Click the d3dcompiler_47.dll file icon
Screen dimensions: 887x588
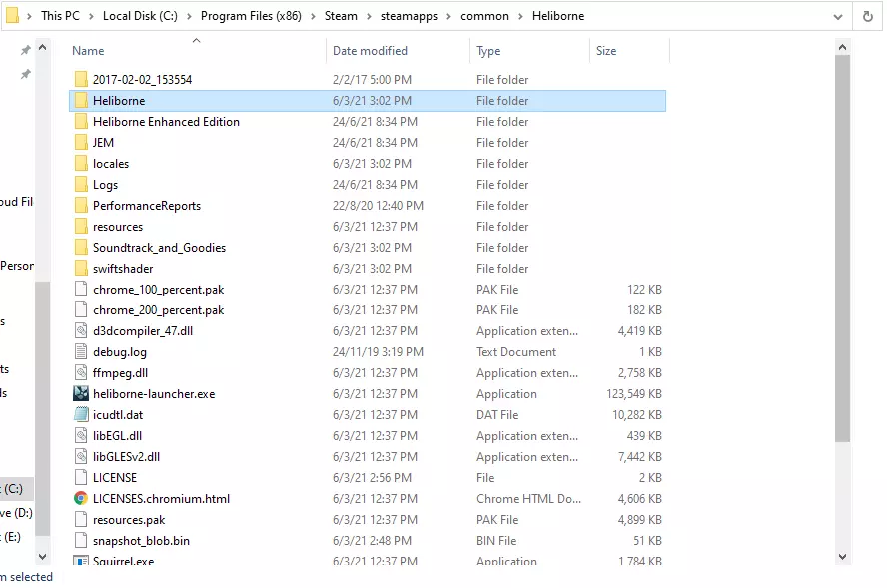click(x=81, y=330)
